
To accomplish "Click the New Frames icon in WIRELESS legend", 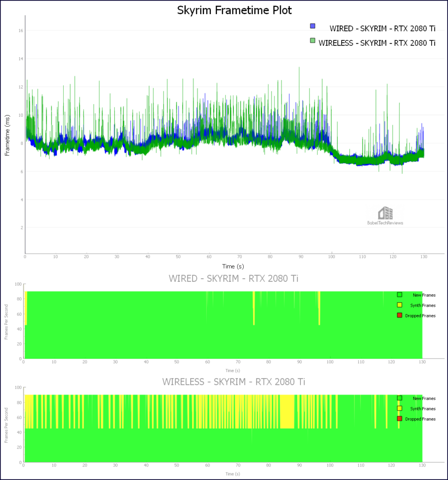I will click(399, 398).
